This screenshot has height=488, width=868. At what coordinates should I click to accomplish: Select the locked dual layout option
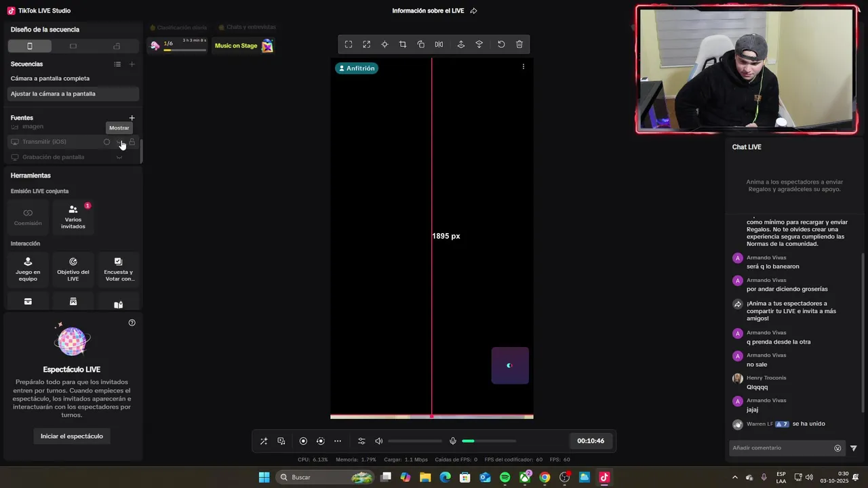[117, 46]
